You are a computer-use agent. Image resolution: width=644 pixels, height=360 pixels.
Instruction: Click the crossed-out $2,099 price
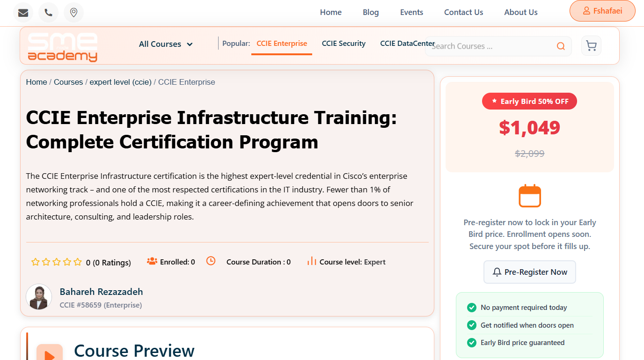pos(529,154)
